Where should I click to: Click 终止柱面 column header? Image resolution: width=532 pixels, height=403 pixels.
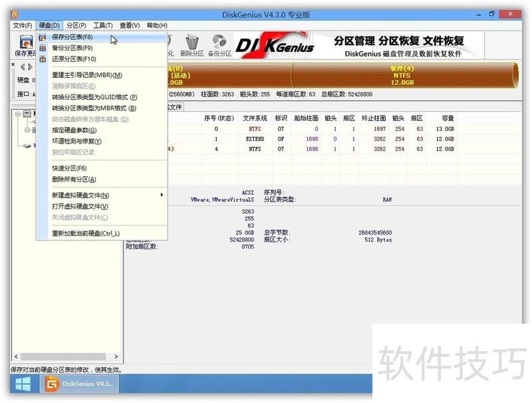(374, 118)
